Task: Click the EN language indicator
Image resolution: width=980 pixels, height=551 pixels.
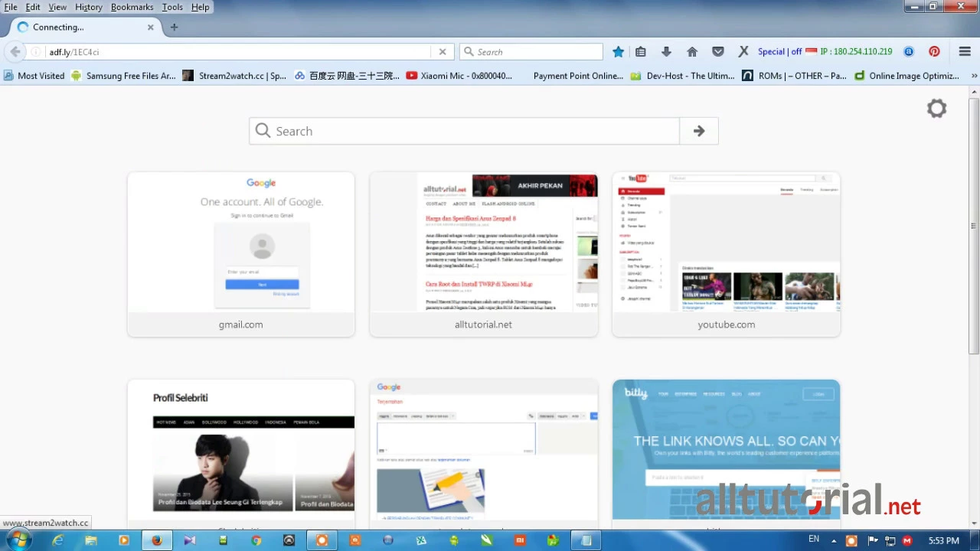Action: 814,540
